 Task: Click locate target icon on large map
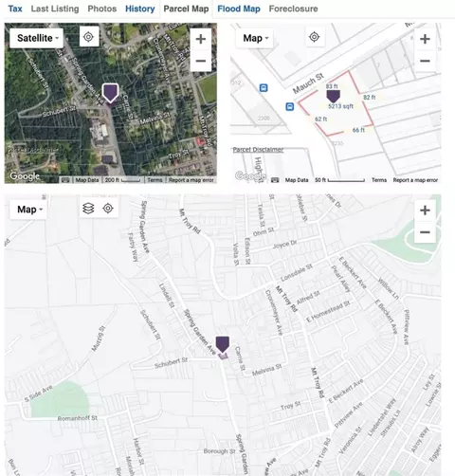point(108,209)
